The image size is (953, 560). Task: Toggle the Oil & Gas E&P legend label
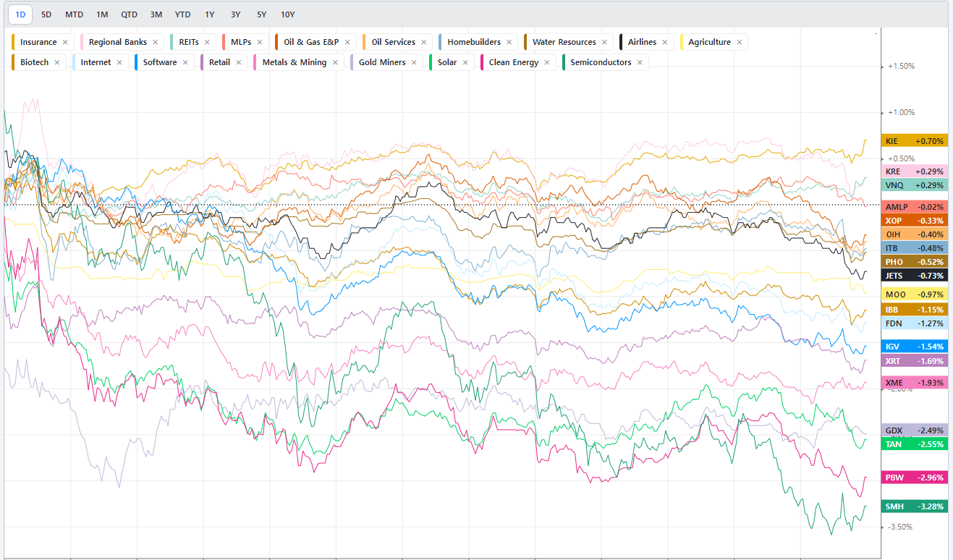tap(311, 42)
